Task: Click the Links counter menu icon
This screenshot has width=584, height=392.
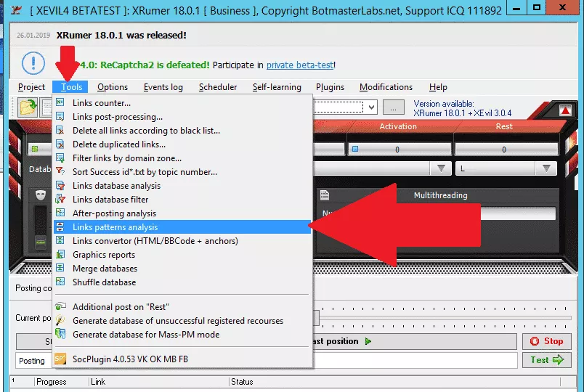Action: coord(60,102)
